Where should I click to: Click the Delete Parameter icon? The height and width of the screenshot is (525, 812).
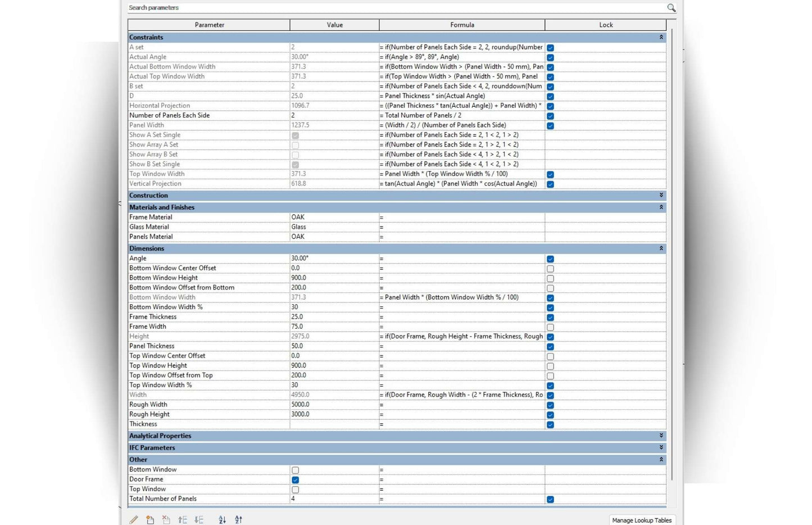[166, 520]
